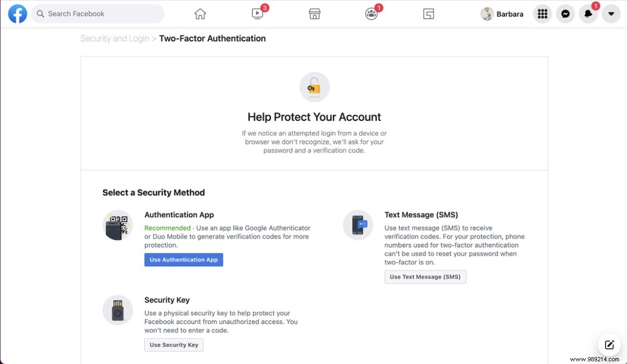This screenshot has height=364, width=627.
Task: Open the floating compose pencil button
Action: coord(609,345)
